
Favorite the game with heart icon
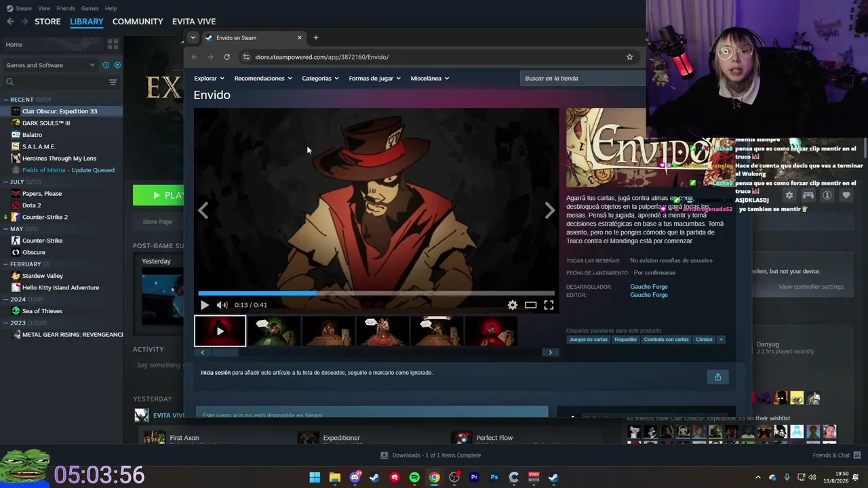click(846, 195)
